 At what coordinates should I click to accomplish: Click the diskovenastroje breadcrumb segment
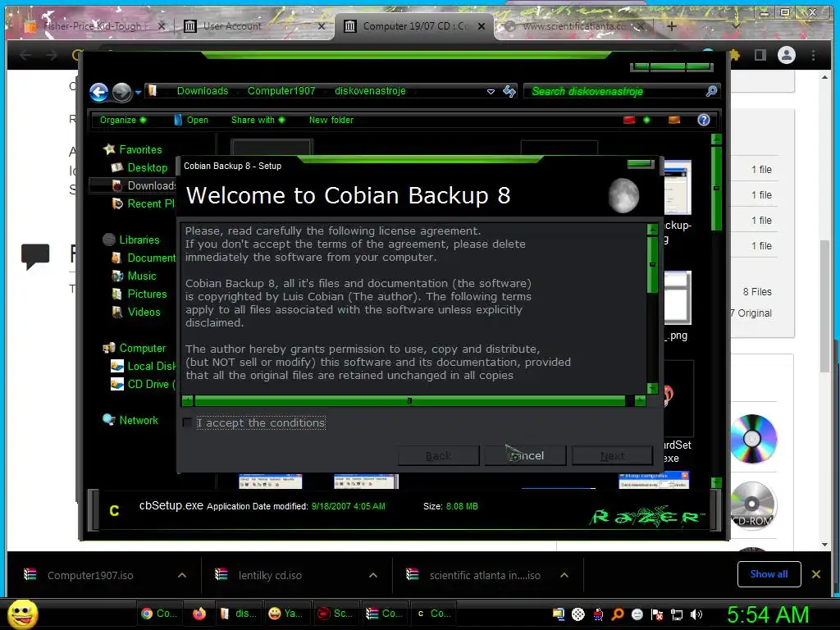pyautogui.click(x=370, y=91)
